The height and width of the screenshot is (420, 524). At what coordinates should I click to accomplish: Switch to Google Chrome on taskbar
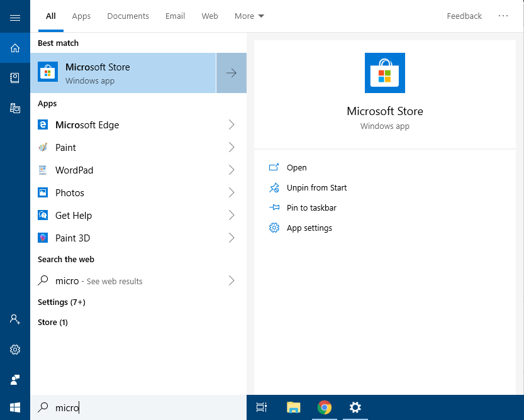pos(324,407)
